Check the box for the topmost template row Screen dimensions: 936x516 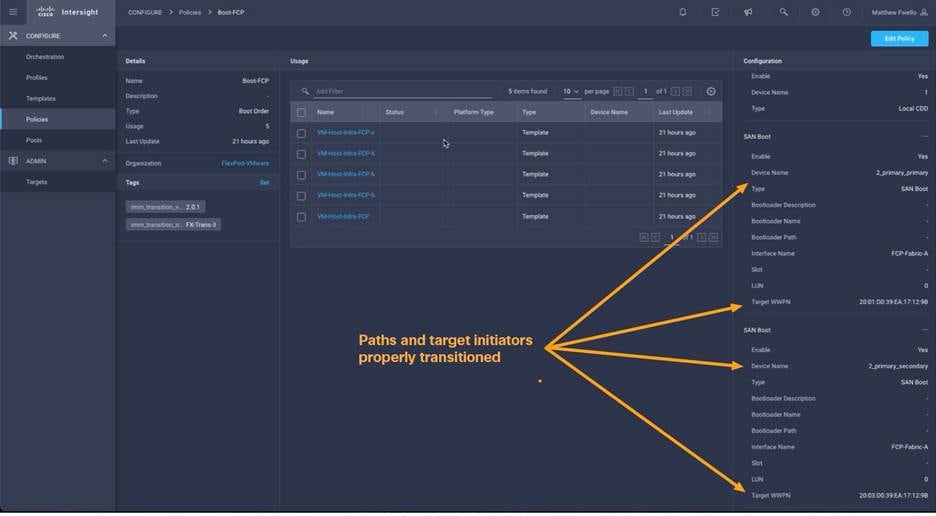[301, 133]
